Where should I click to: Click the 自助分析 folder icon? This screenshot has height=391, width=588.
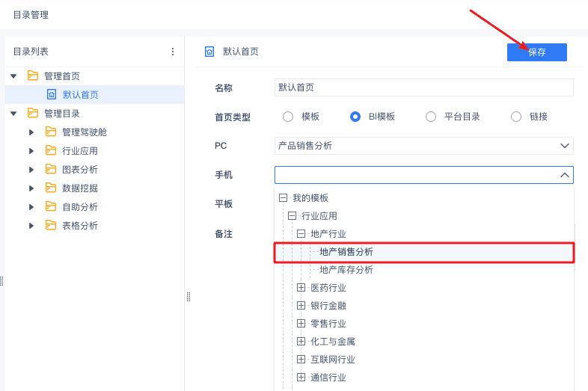[x=51, y=206]
